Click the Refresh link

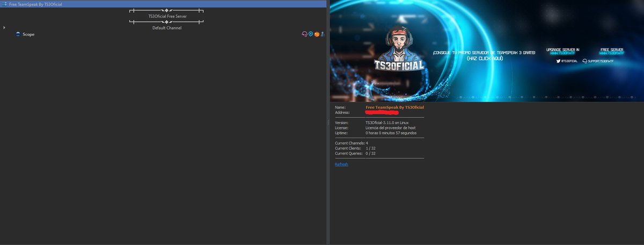point(341,164)
